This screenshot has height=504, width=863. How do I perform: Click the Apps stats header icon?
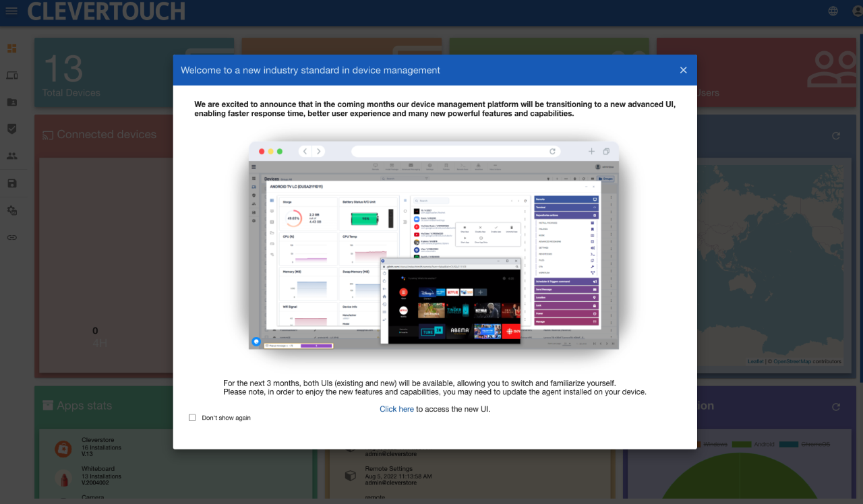48,406
